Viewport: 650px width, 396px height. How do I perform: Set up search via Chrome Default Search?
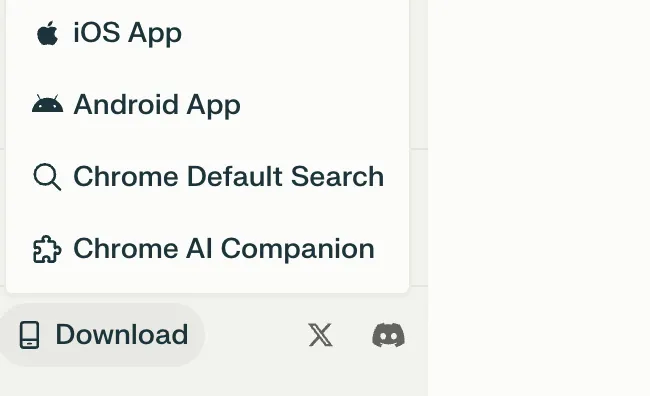point(228,177)
